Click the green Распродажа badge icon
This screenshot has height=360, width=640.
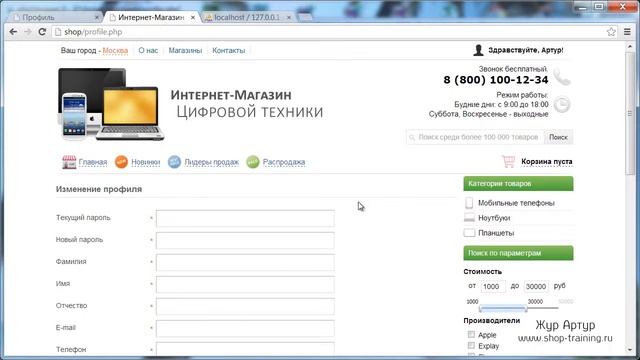(x=253, y=162)
